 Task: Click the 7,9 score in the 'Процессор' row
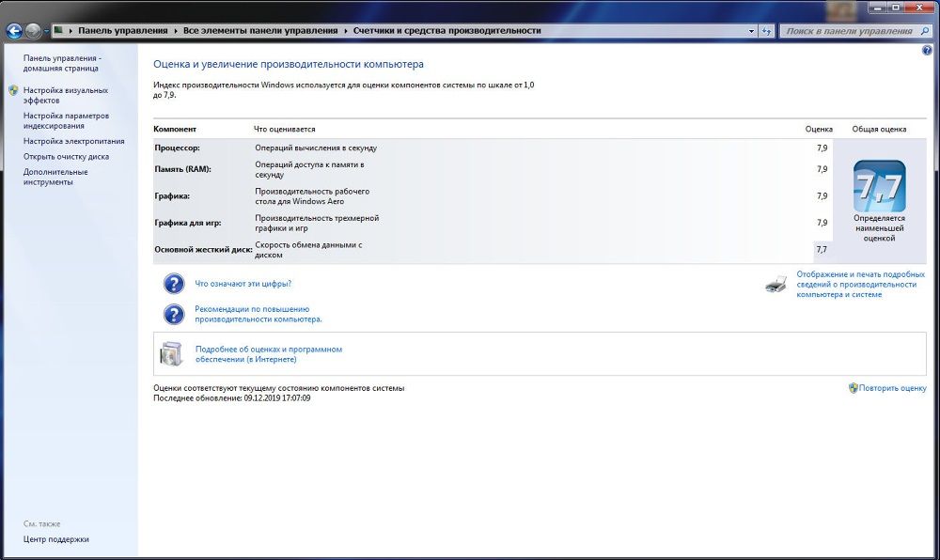click(x=822, y=148)
